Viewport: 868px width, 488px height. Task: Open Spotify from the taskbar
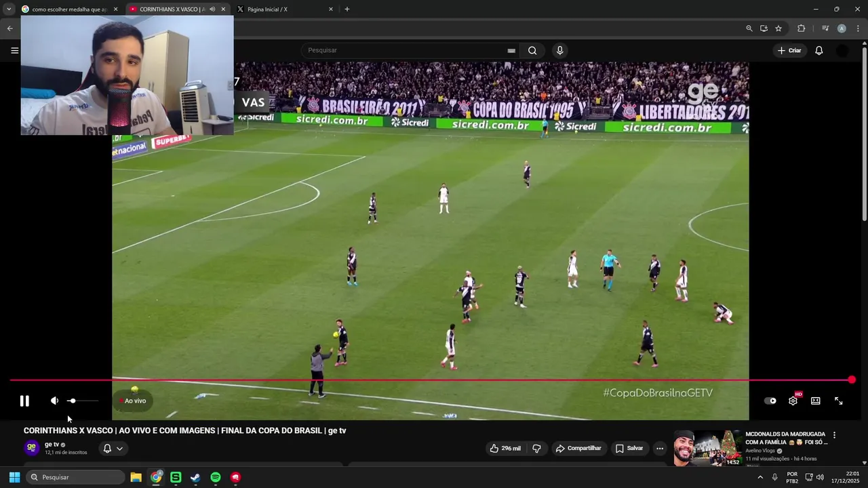click(x=216, y=477)
